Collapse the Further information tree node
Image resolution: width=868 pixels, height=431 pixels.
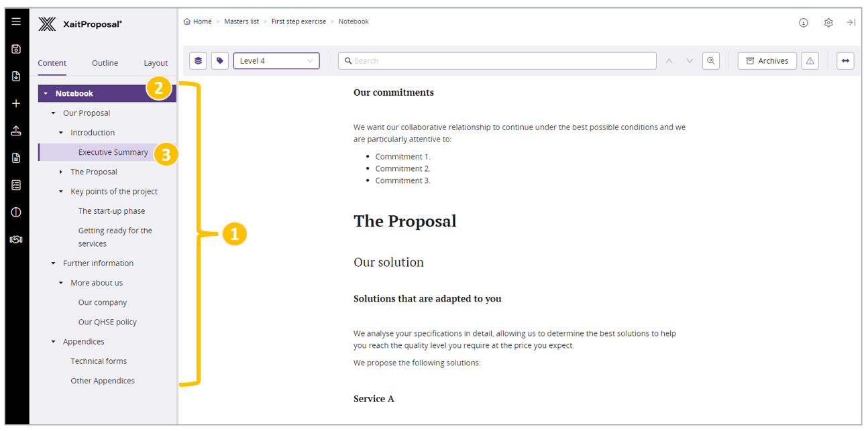coord(54,263)
